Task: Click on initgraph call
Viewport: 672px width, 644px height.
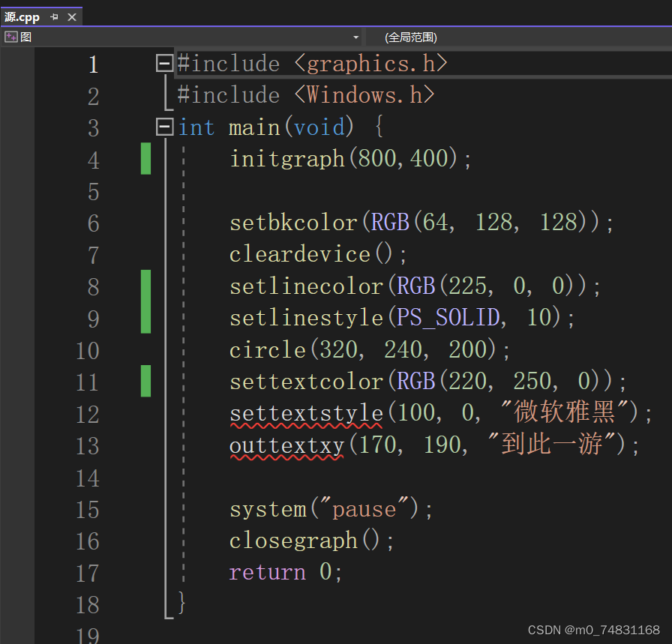Action: click(286, 159)
